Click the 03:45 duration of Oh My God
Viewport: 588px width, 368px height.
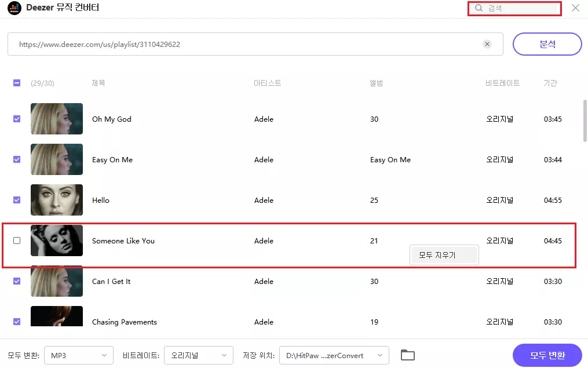[553, 119]
